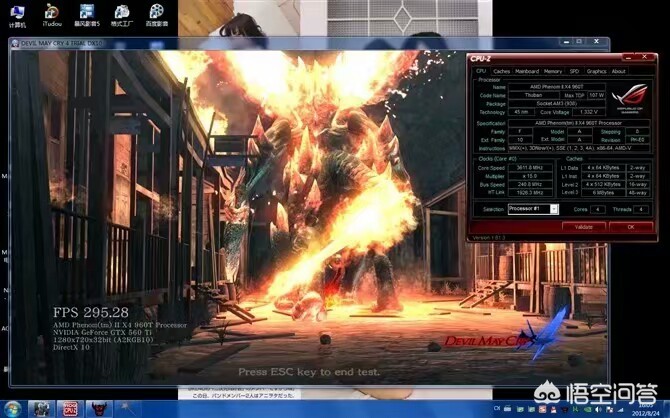
Task: Switch to Caches tab in CPU-Z
Action: (x=501, y=71)
